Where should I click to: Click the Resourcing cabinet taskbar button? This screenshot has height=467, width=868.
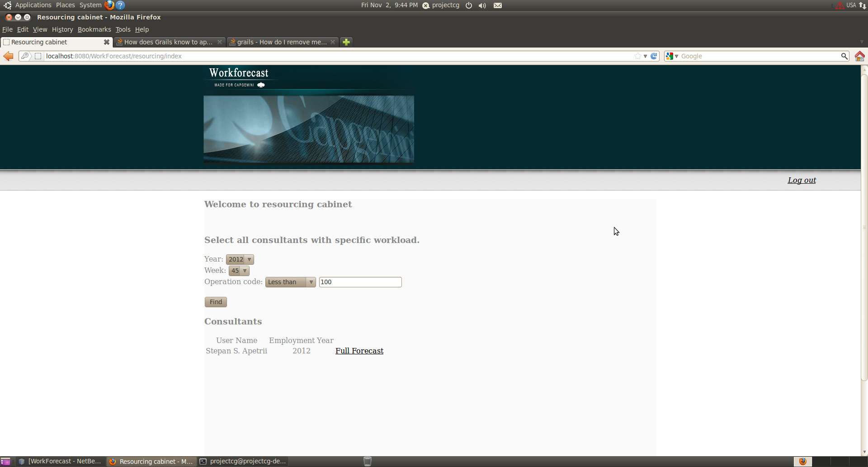click(151, 462)
